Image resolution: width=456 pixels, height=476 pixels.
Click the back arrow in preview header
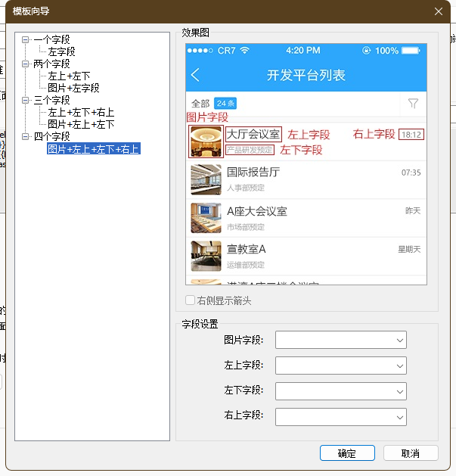(x=196, y=75)
